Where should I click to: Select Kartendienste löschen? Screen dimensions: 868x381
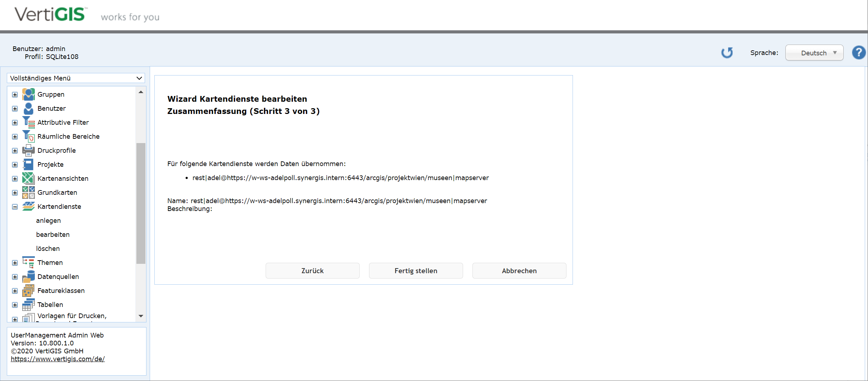point(48,248)
